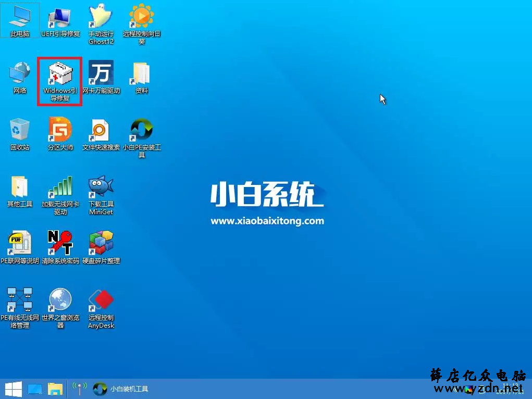
Task: Open File Explorer from taskbar
Action: tap(55, 389)
